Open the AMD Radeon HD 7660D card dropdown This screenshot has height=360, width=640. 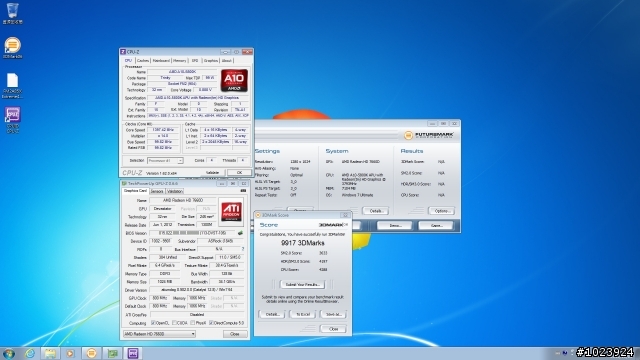click(159, 334)
